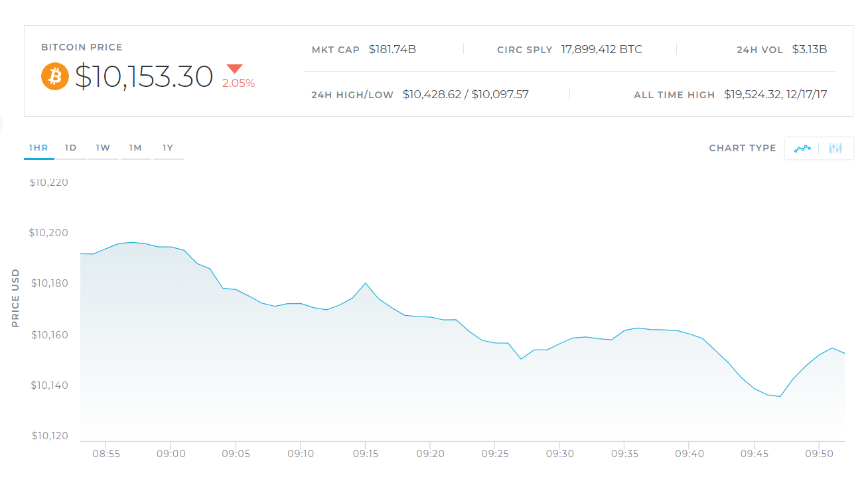The image size is (868, 487).
Task: Click the 09:10 time axis label
Action: (300, 454)
